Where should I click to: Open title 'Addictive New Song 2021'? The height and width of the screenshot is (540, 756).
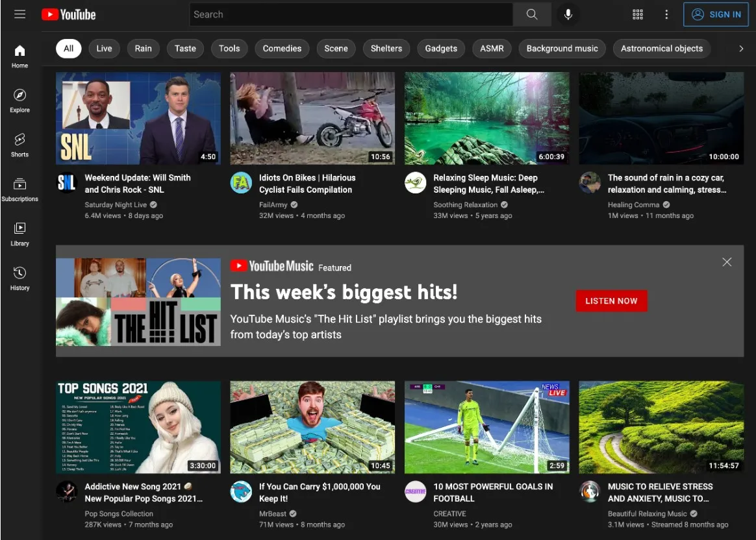(144, 493)
